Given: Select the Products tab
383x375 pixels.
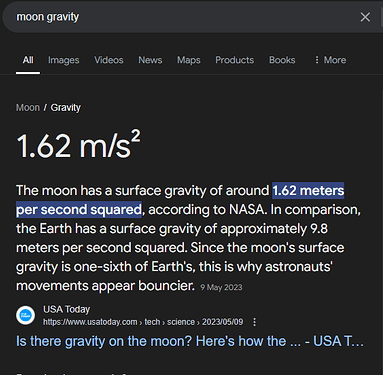Looking at the screenshot, I should [x=235, y=60].
